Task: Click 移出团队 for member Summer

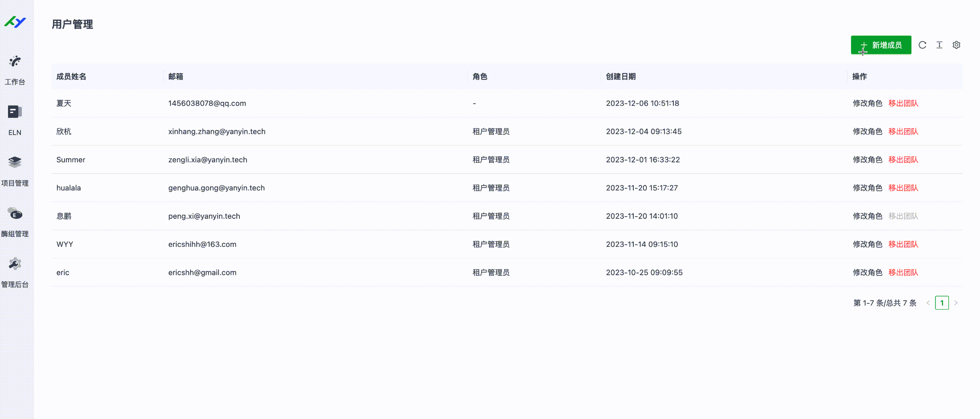Action: click(x=903, y=159)
